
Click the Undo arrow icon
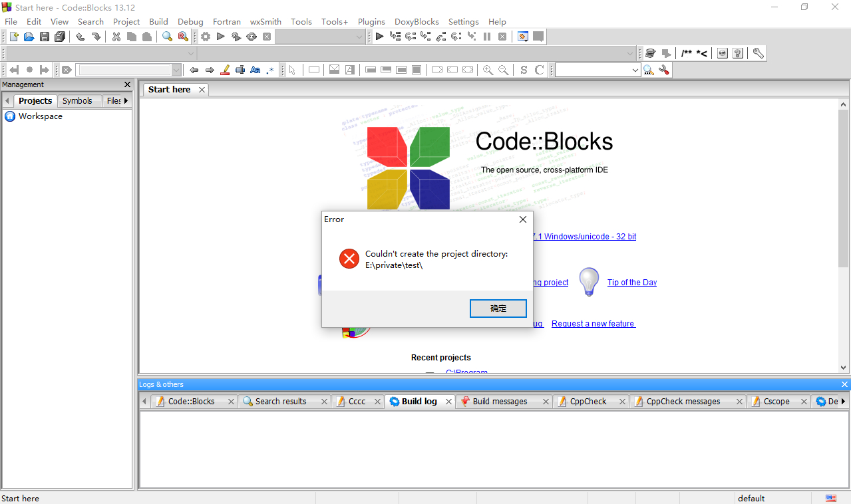click(x=80, y=37)
